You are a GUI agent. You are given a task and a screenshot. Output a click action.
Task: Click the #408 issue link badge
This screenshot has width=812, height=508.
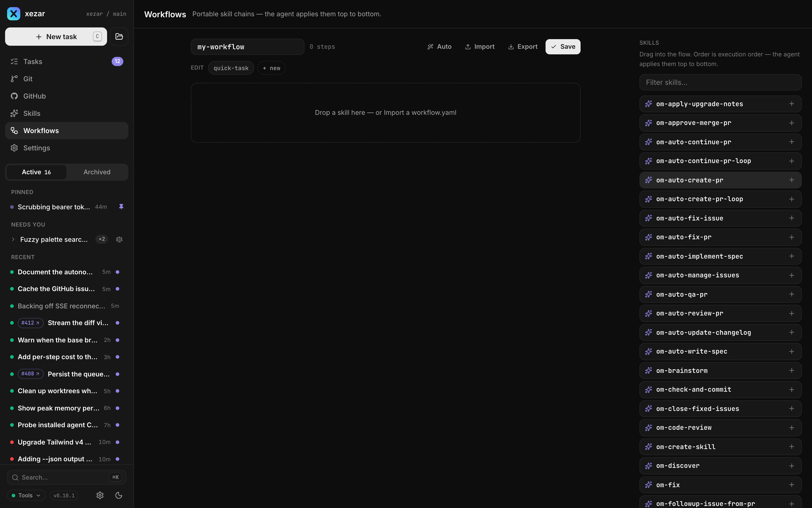point(30,374)
